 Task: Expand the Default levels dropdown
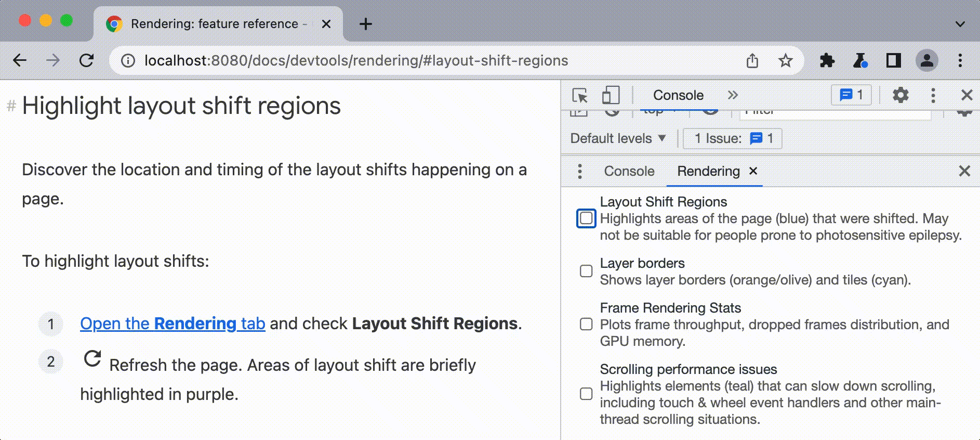click(x=618, y=138)
